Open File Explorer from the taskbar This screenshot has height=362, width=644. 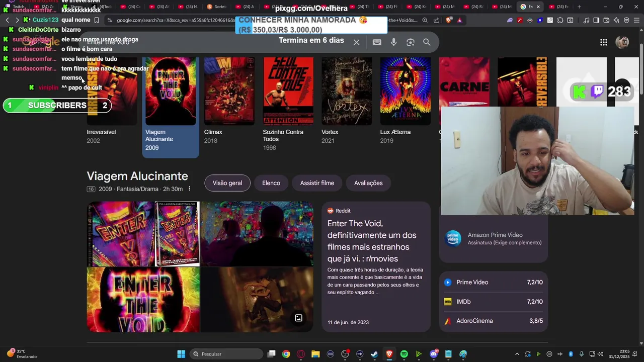(x=315, y=354)
